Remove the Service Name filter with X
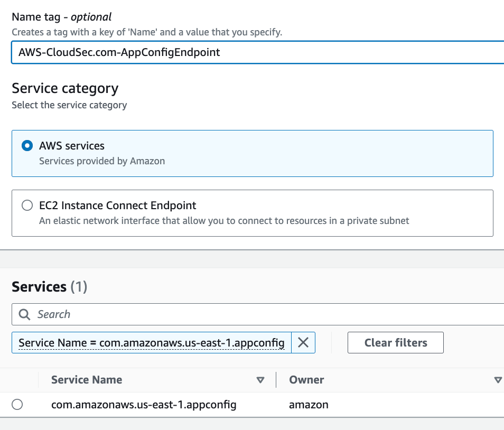The height and width of the screenshot is (430, 504). pos(303,343)
